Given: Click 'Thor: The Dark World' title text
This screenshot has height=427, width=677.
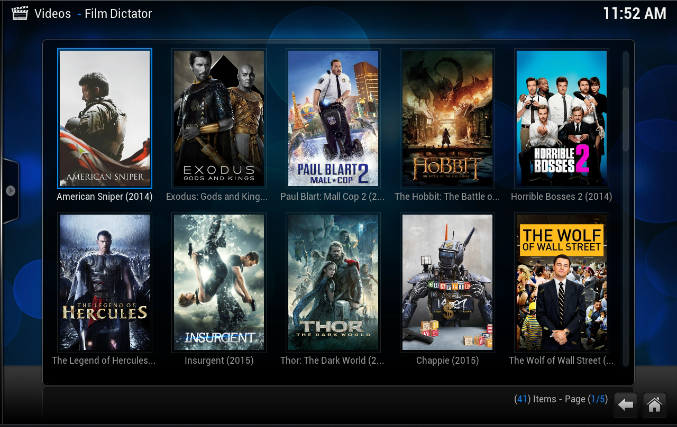Looking at the screenshot, I should click(x=332, y=361).
